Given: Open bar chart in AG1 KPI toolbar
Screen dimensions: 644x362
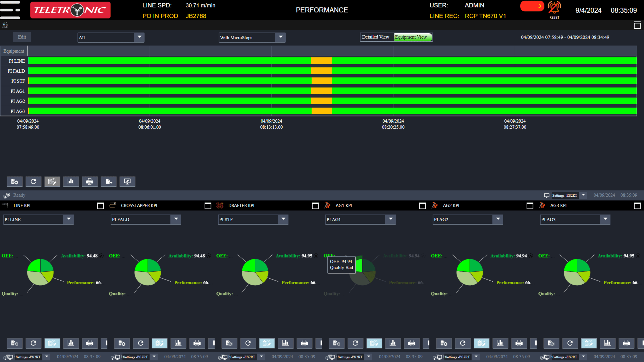Looking at the screenshot, I should [393, 343].
